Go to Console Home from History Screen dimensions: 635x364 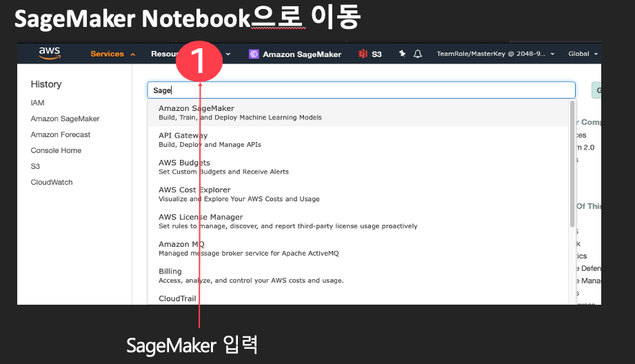click(57, 150)
